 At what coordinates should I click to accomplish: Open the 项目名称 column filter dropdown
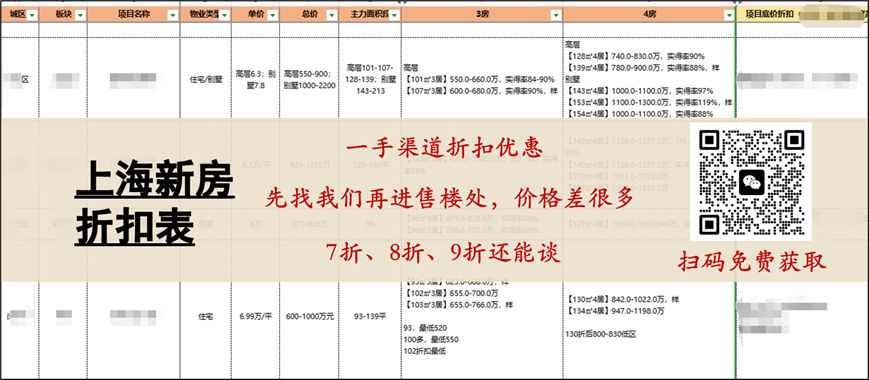click(x=173, y=16)
